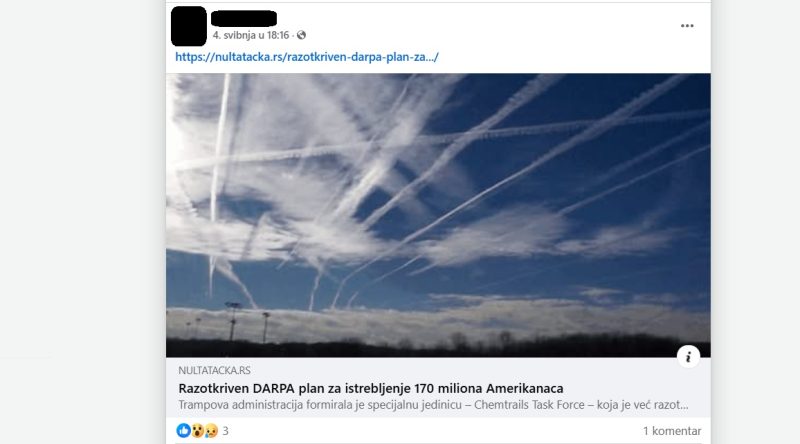Open the blacked-out author name link
The height and width of the screenshot is (444, 800).
[x=244, y=19]
